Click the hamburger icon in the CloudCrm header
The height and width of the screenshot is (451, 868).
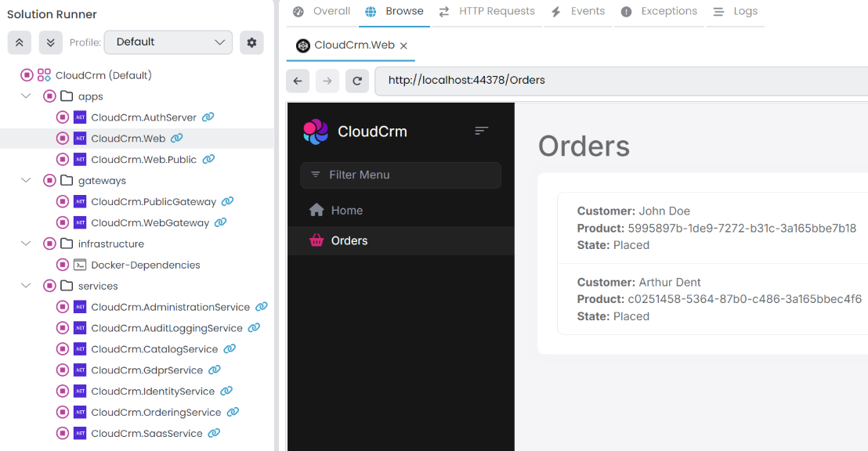click(x=481, y=131)
